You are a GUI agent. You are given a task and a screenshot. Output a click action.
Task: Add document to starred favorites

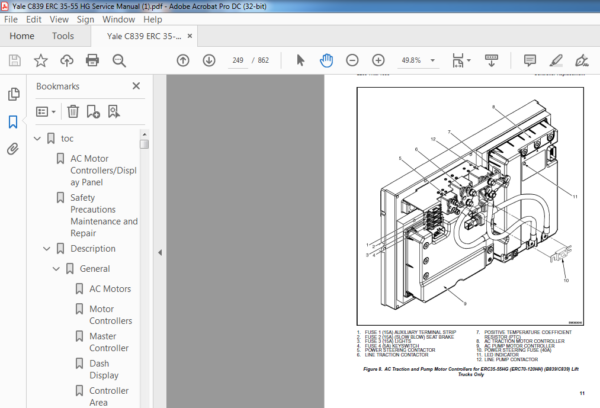pos(41,60)
